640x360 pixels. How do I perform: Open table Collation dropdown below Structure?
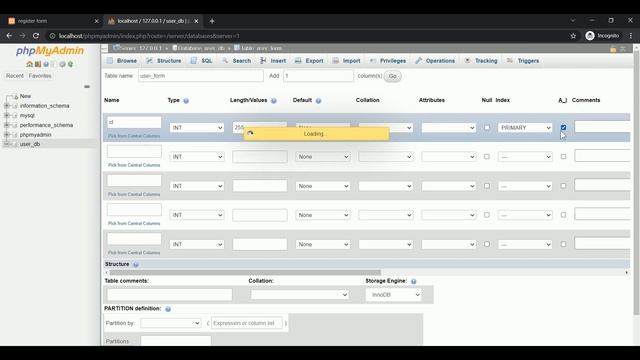[300, 295]
